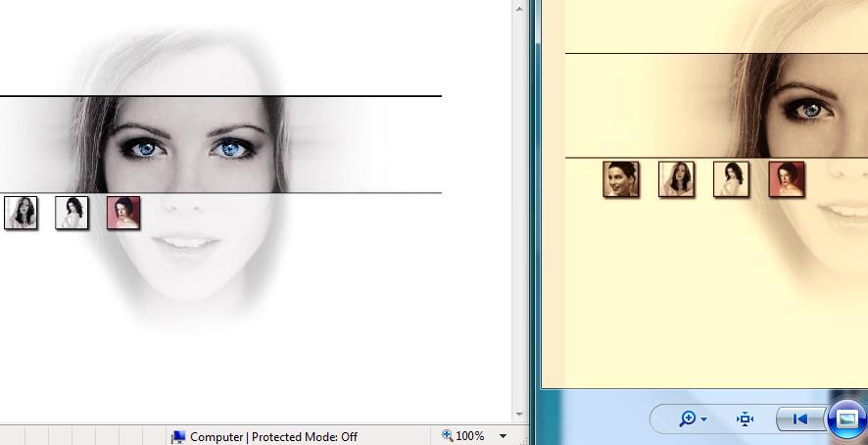868x445 pixels.
Task: Open the first black-and-white thumbnail on the webpage
Action: coord(21,213)
